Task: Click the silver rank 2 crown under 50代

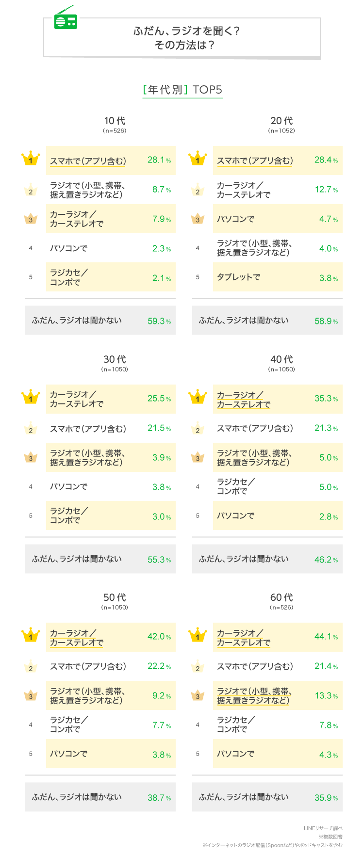Action: click(x=31, y=667)
